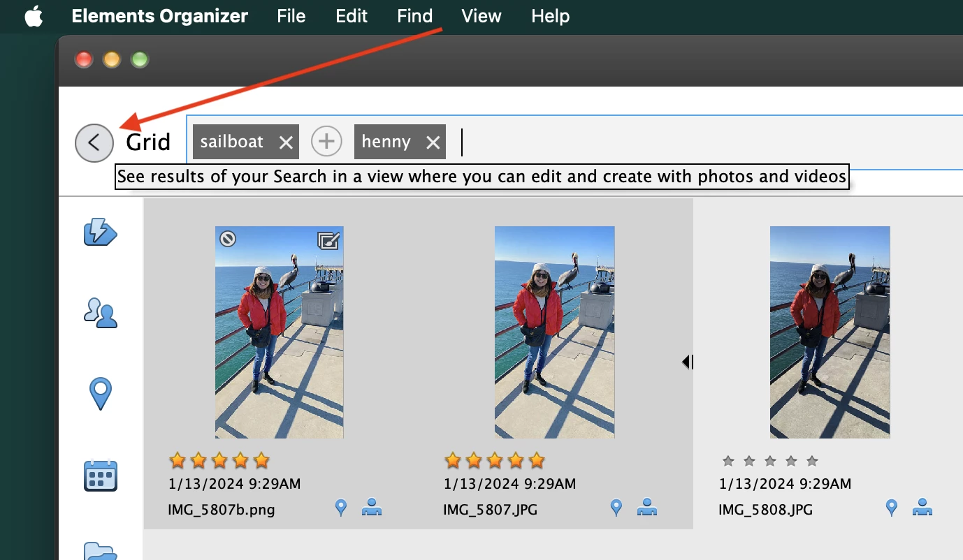This screenshot has width=963, height=560.
Task: Set IMG_5807.JPG rating to two stars
Action: tap(474, 460)
